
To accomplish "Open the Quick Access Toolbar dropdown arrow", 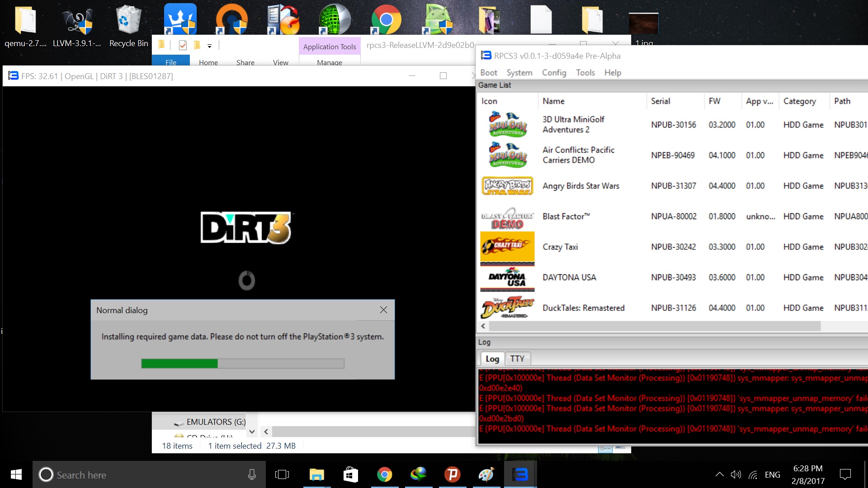I will (209, 46).
